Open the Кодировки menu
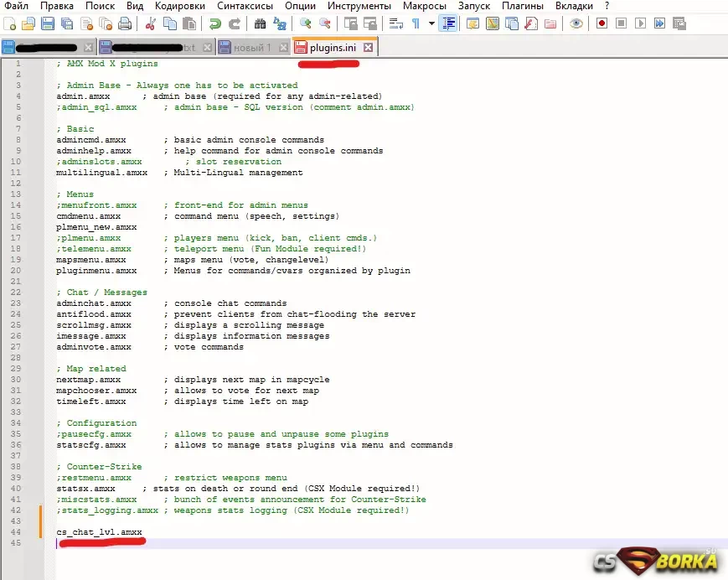Screen dimensions: 728x580 tap(180, 6)
